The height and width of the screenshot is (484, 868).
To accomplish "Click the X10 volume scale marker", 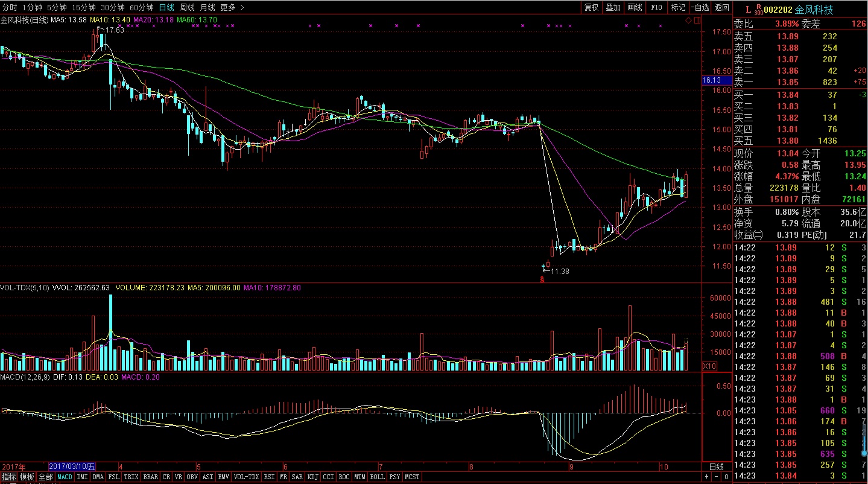I will 710,366.
